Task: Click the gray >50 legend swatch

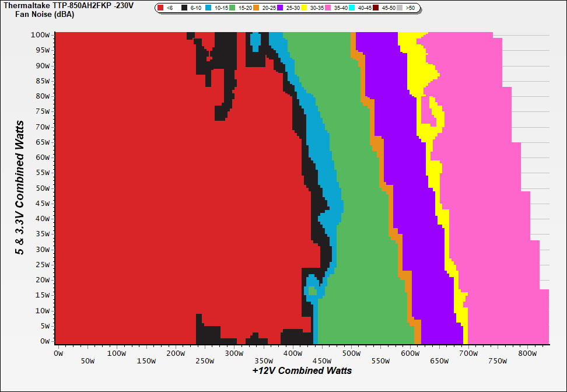Action: 400,8
